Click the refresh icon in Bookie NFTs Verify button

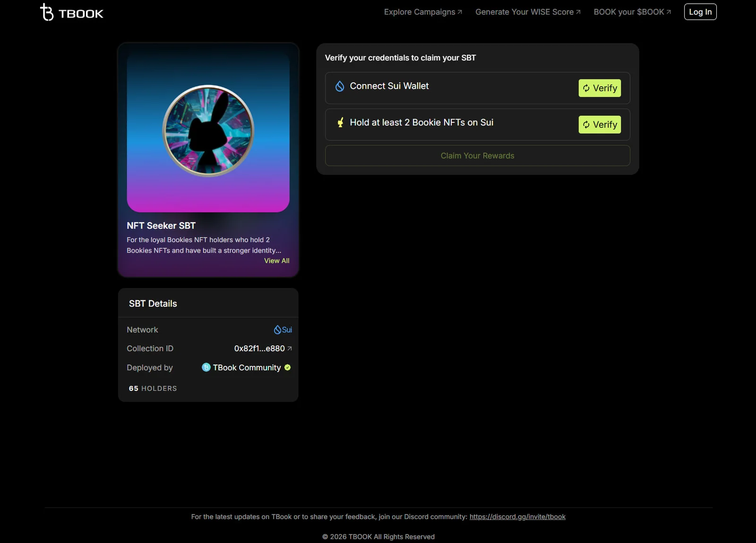pos(586,125)
